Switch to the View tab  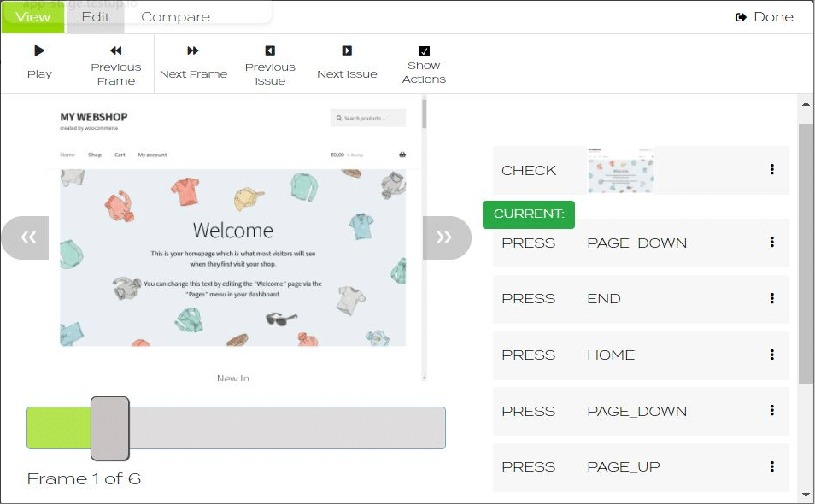[32, 16]
